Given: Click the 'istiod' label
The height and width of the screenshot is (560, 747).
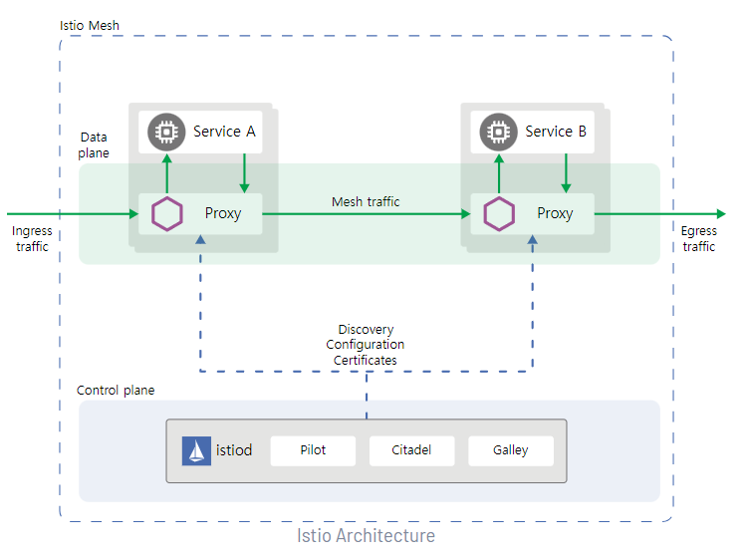Looking at the screenshot, I should coord(234,450).
